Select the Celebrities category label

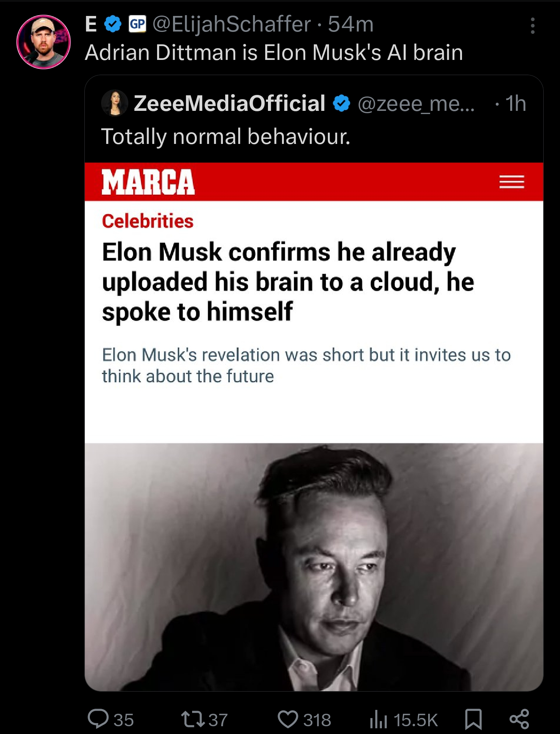click(148, 221)
